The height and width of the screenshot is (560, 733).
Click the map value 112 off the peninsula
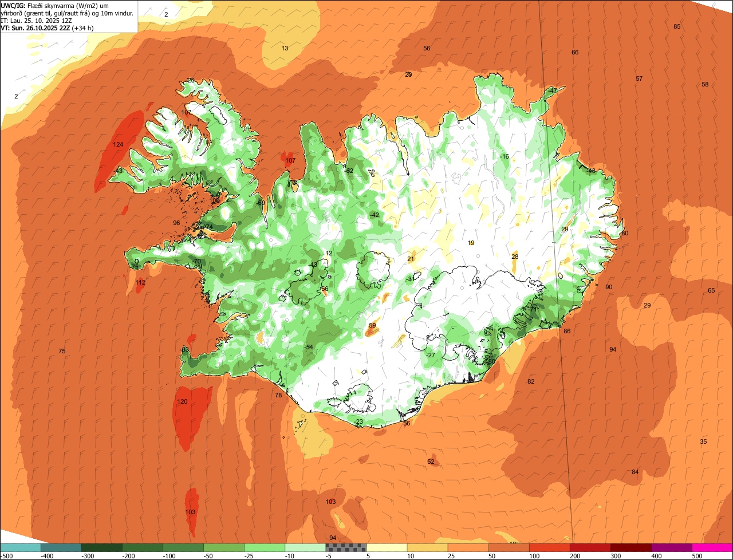pyautogui.click(x=140, y=283)
